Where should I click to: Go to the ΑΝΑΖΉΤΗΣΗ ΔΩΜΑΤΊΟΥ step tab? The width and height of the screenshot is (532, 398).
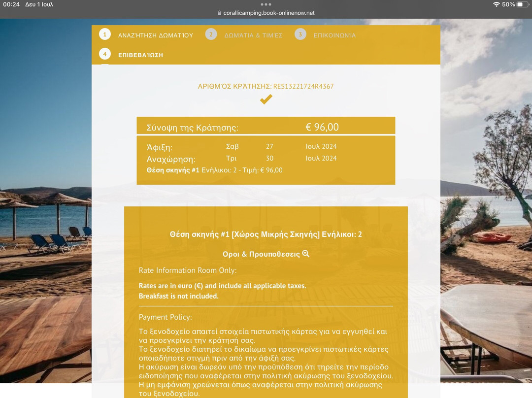[x=155, y=35]
